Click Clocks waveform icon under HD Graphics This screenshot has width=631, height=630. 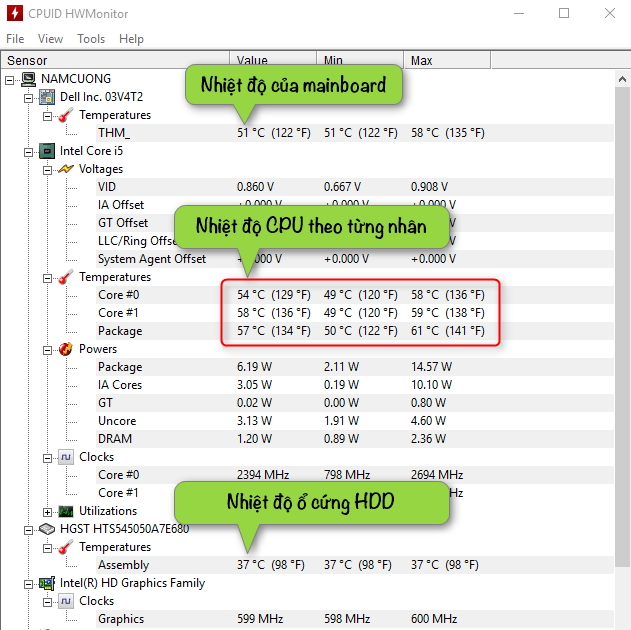66,601
